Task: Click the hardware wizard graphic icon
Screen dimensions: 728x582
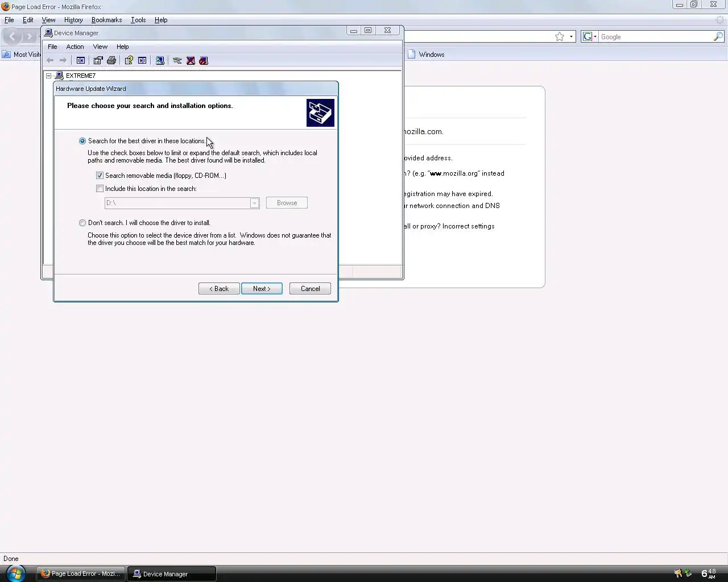Action: point(320,113)
